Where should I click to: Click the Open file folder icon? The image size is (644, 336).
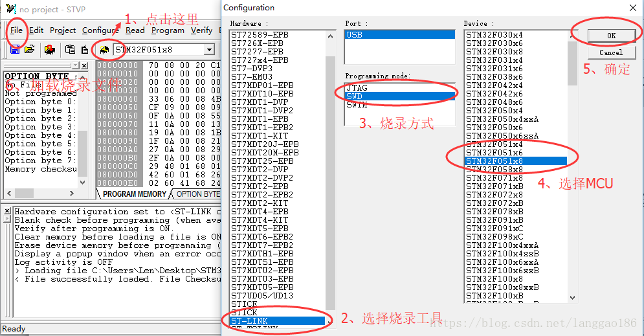[29, 50]
